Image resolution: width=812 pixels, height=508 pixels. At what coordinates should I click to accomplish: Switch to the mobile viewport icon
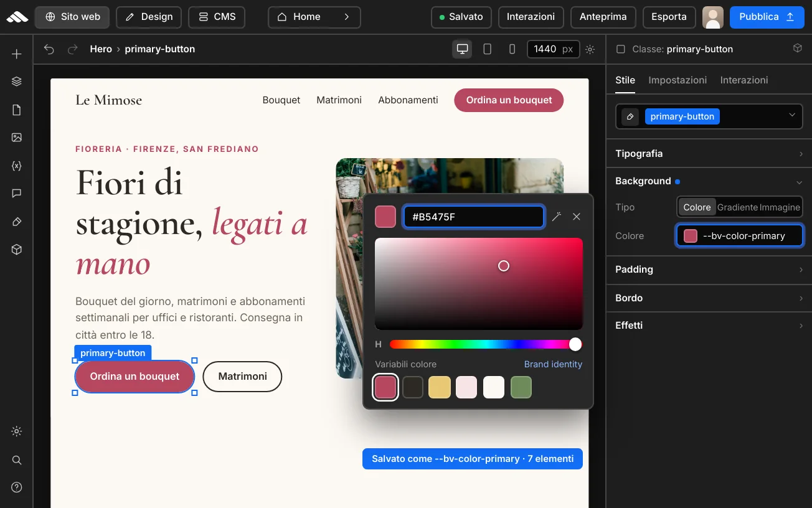(512, 49)
